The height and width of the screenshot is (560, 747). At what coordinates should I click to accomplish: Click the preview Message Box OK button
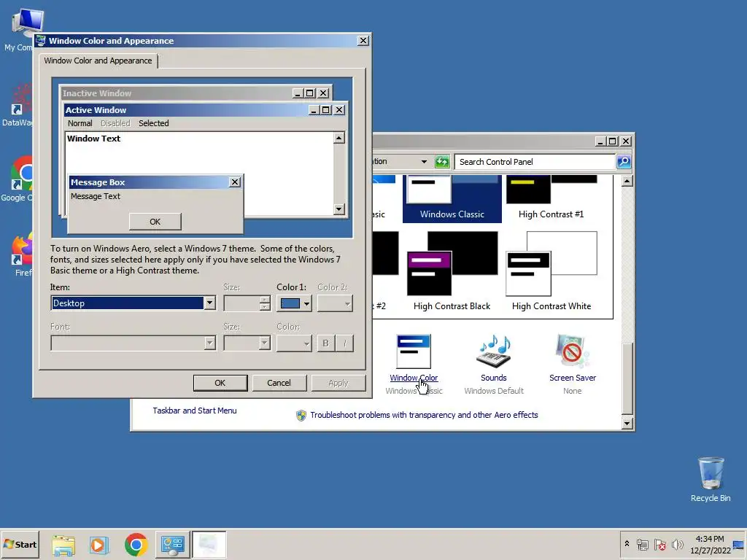click(x=155, y=222)
